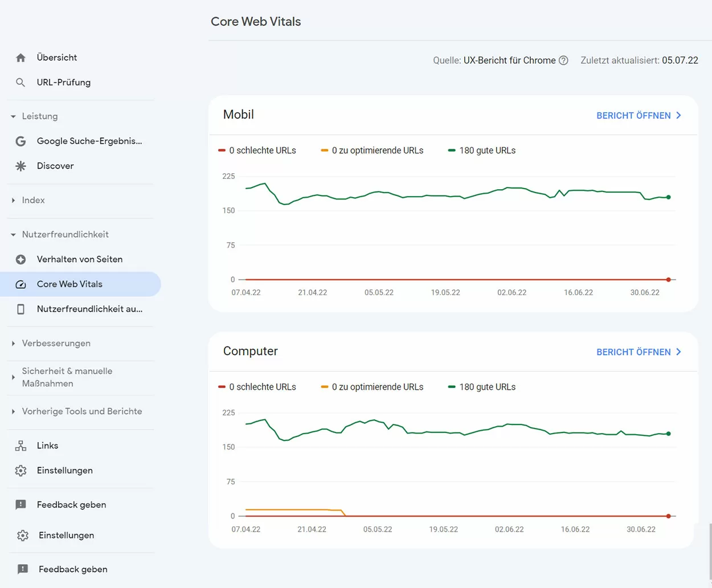Select the URL-Prüfung magnifier icon
This screenshot has width=712, height=588.
[21, 82]
